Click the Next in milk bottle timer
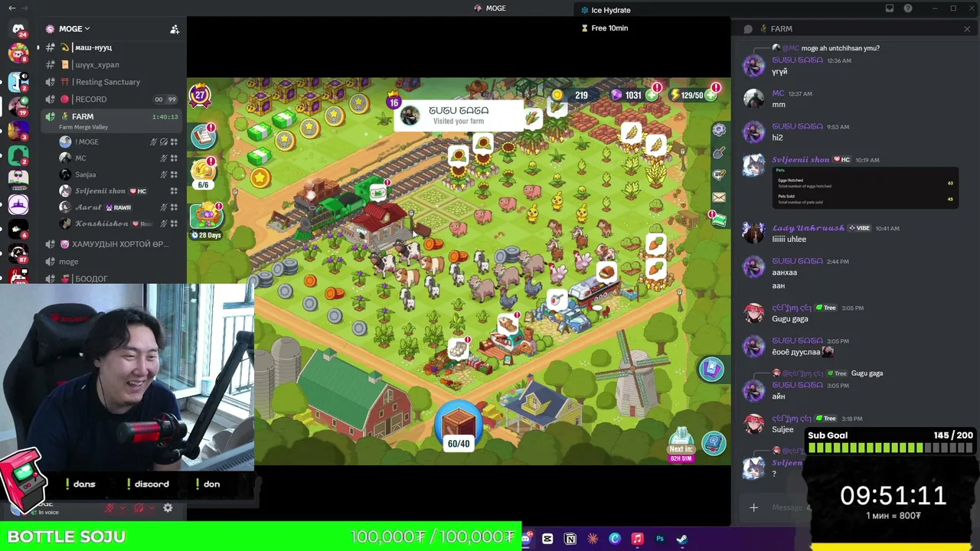The height and width of the screenshot is (551, 980). [x=681, y=445]
